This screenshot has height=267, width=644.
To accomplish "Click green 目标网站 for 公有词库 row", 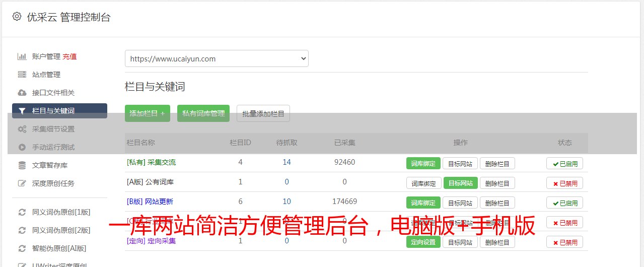I will click(x=461, y=183).
